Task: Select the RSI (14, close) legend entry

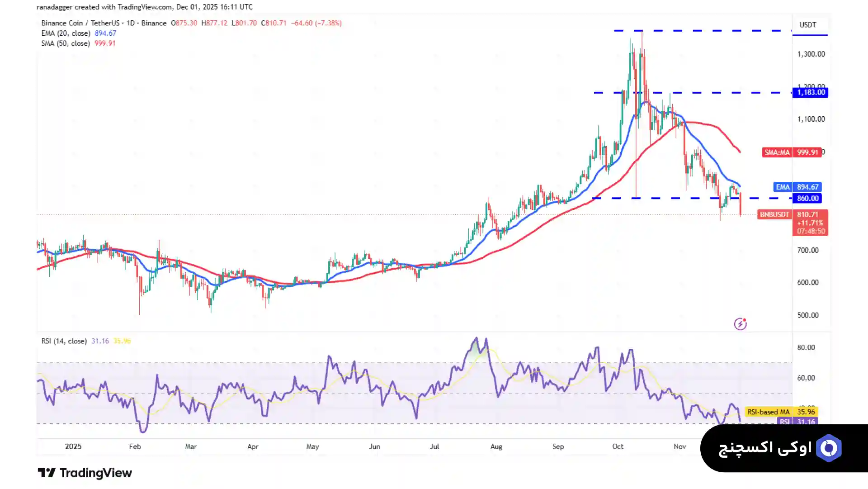Action: click(64, 341)
